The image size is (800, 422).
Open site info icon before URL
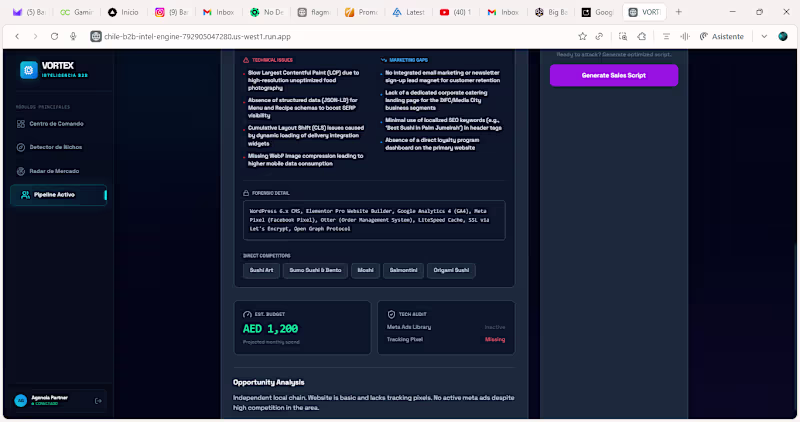[95, 36]
